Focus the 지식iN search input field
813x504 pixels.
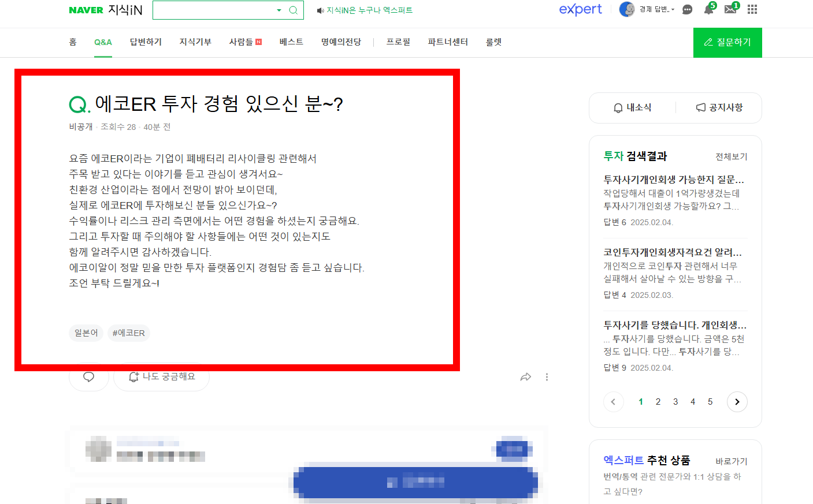pos(214,10)
